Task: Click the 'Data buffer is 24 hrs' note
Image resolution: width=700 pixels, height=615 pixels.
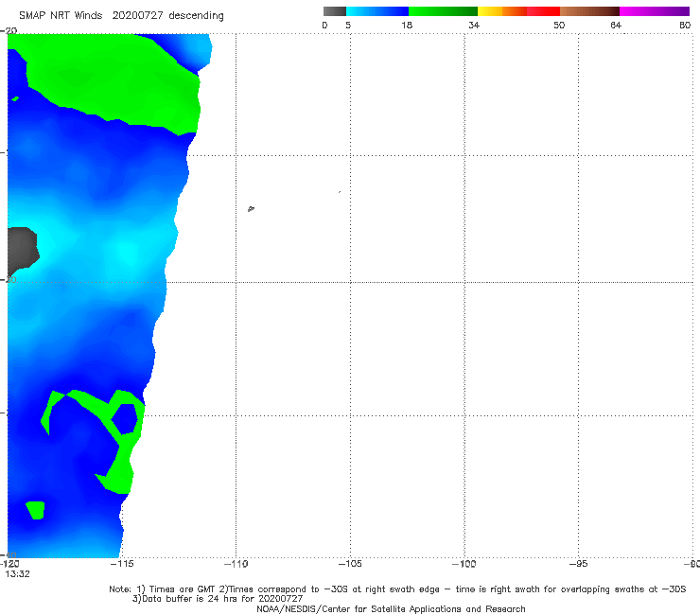Action: (218, 599)
